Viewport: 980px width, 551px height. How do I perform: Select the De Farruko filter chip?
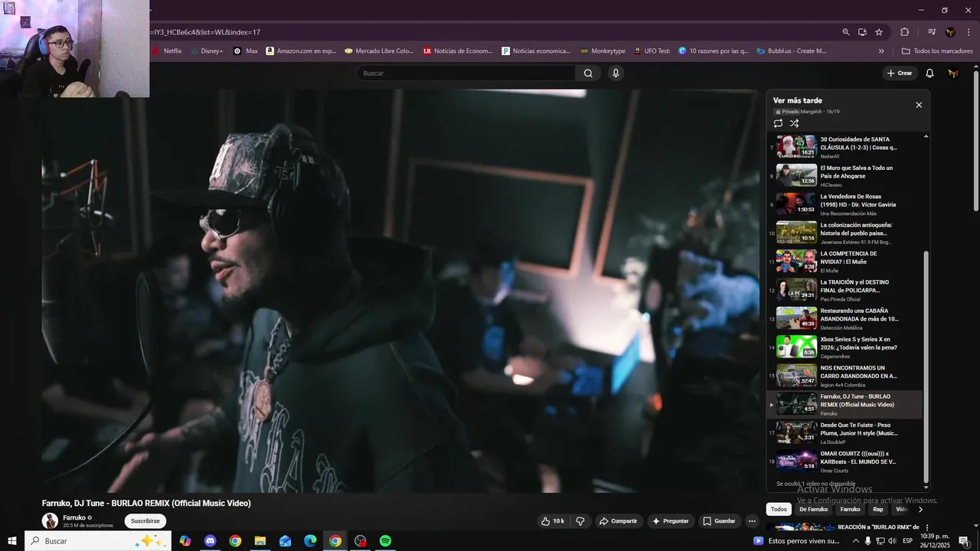pos(813,510)
